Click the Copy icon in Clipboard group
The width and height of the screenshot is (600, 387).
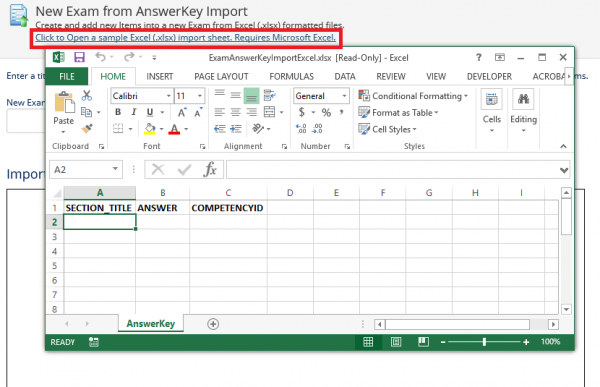[86, 112]
